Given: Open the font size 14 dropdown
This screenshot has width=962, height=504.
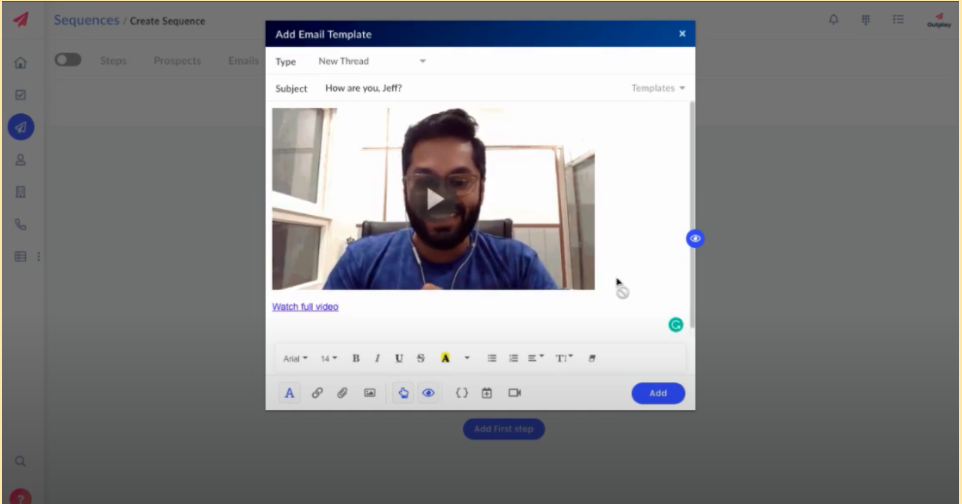Looking at the screenshot, I should pyautogui.click(x=329, y=359).
